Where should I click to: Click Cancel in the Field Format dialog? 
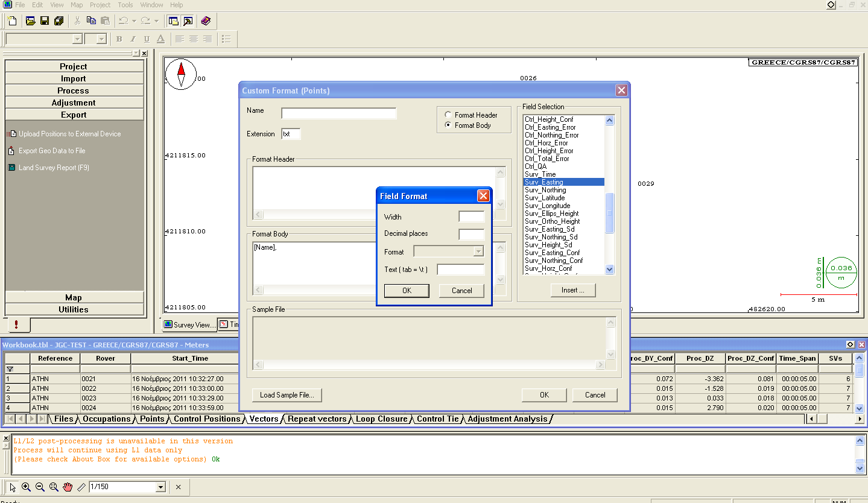[x=462, y=291]
